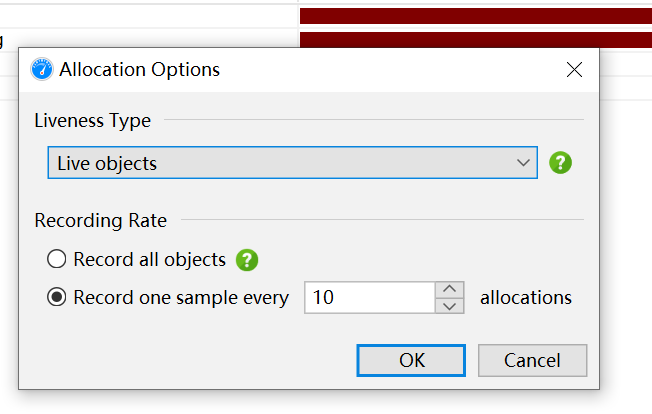Confirm settings with the OK button
Viewport: 652px width, 414px height.
tap(411, 361)
